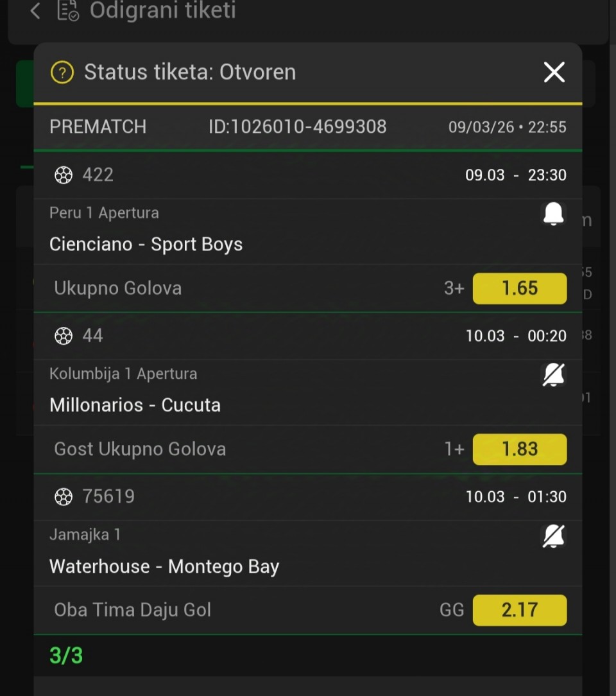The width and height of the screenshot is (616, 696).
Task: Click the soccer ball icon for match 75619
Action: pos(64,497)
